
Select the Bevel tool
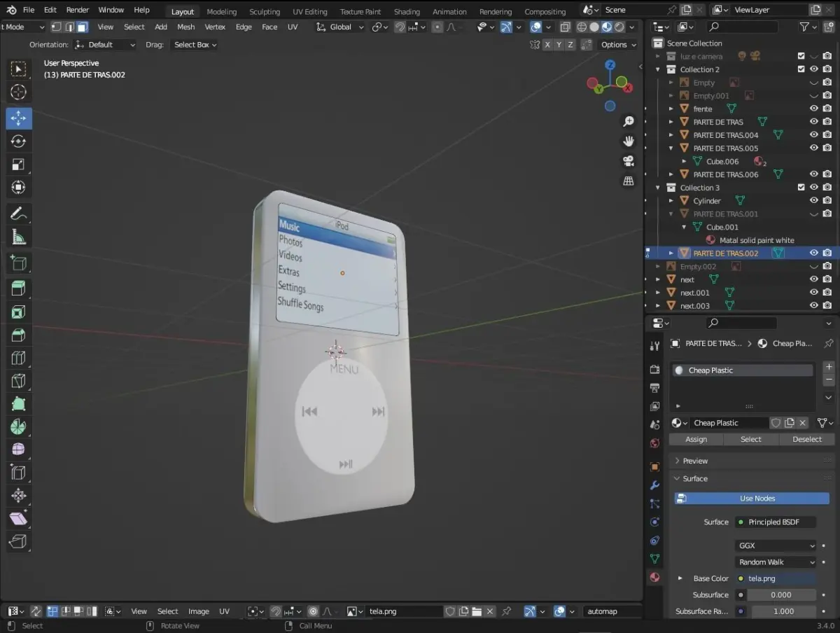[19, 335]
